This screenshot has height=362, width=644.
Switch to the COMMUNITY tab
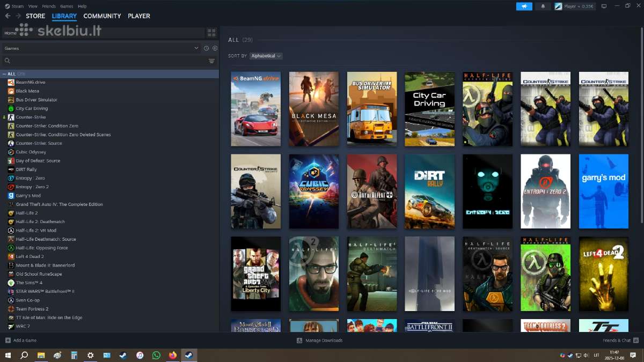point(102,16)
